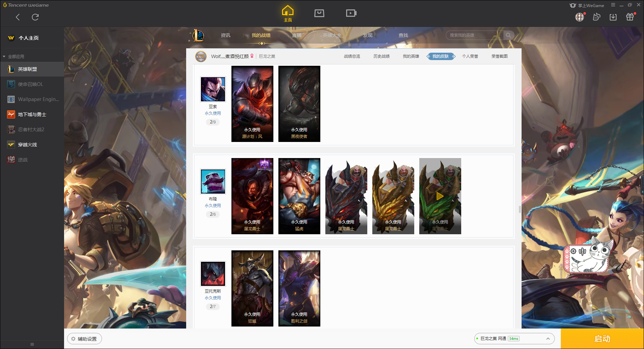
Task: Click the 2/6 skin count badge
Action: click(x=213, y=214)
